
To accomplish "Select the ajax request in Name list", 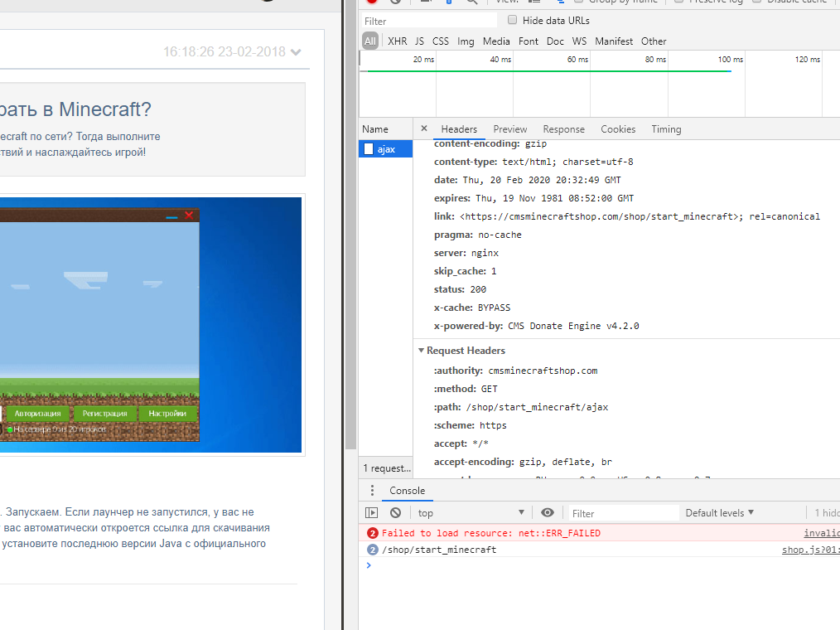I will 386,149.
